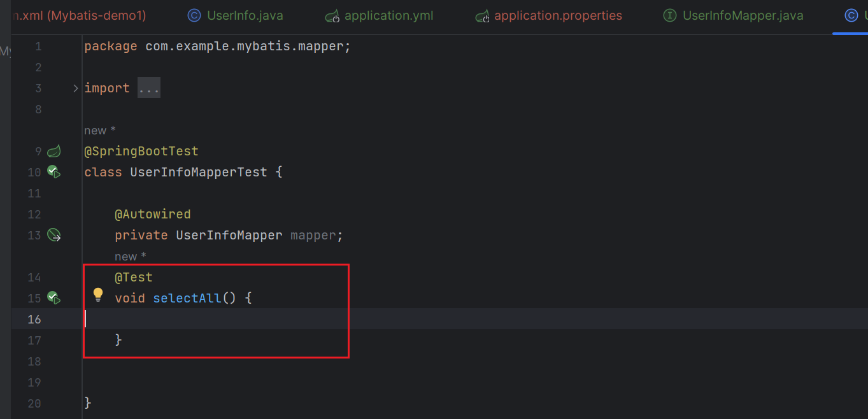Click line number 16 in the gutter
Viewport: 868px width, 419px height.
[34, 319]
